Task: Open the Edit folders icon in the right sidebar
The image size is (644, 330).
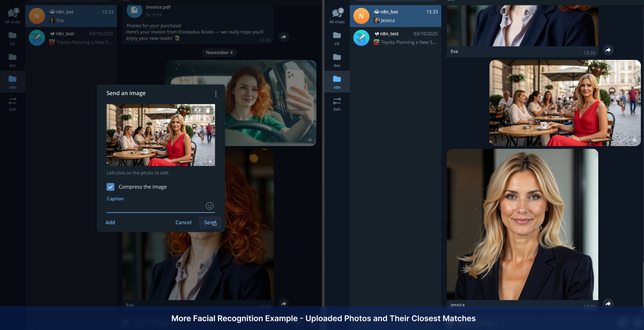Action: (x=337, y=104)
